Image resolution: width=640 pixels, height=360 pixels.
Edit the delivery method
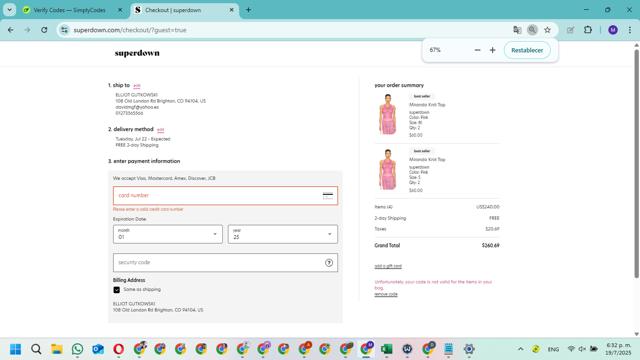click(x=160, y=130)
